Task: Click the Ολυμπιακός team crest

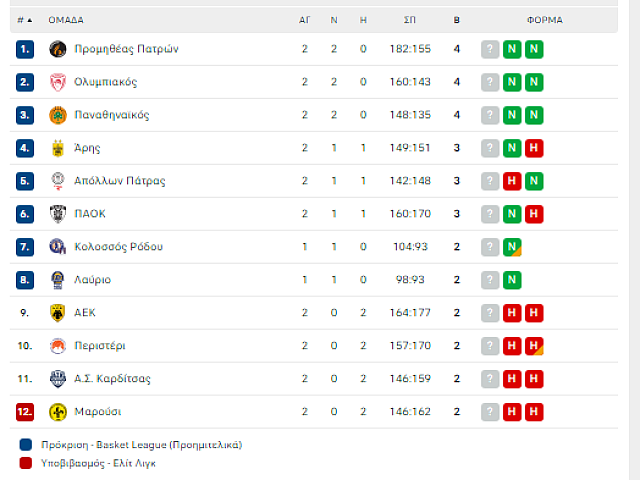Action: (x=58, y=82)
